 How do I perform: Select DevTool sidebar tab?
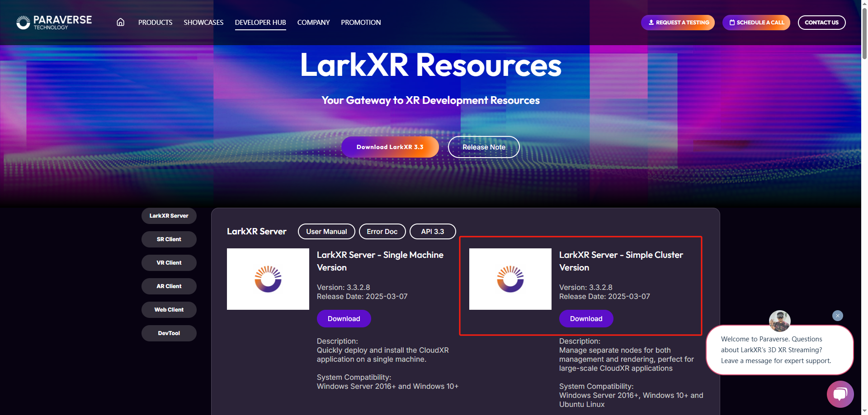pyautogui.click(x=169, y=333)
